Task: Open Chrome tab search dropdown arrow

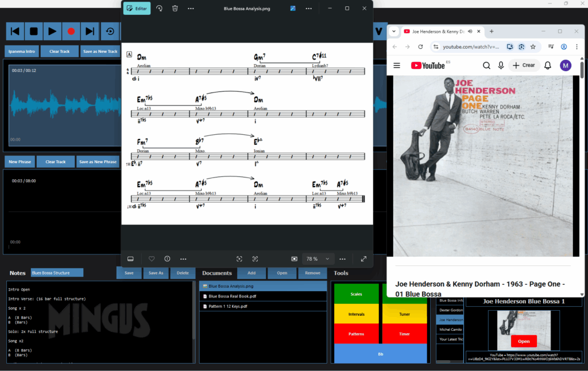Action: pyautogui.click(x=394, y=31)
